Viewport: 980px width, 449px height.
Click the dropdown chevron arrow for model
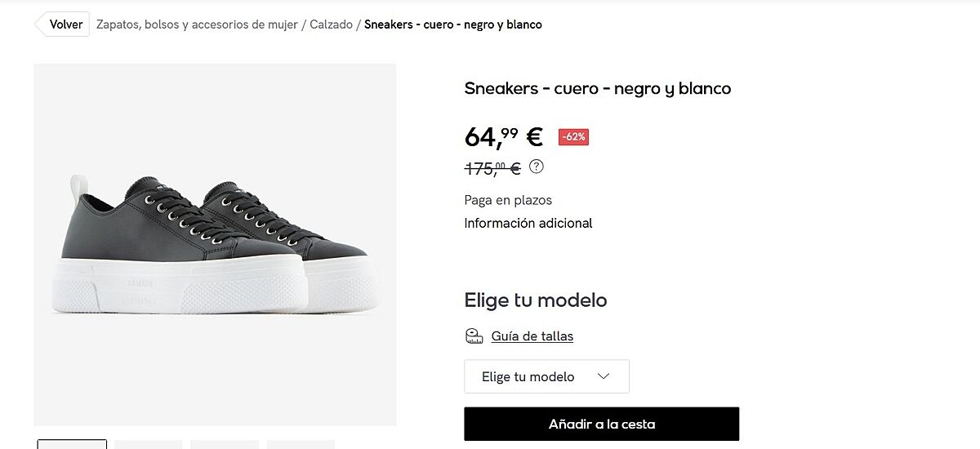(x=604, y=376)
